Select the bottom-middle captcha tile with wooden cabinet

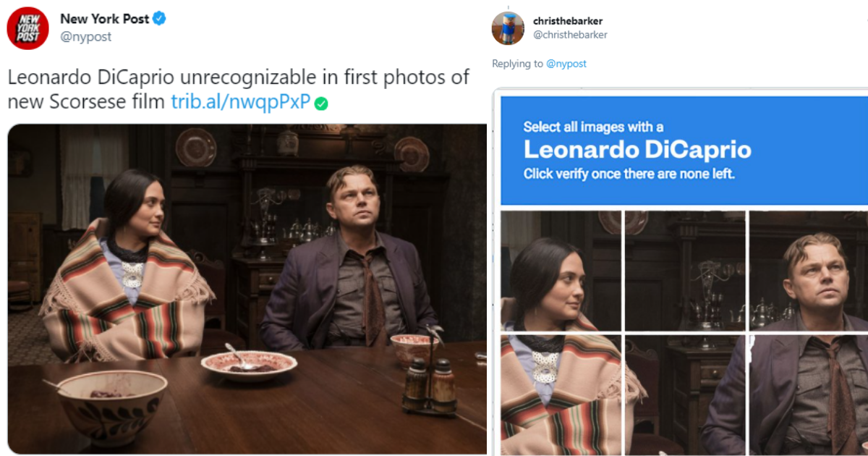click(684, 394)
